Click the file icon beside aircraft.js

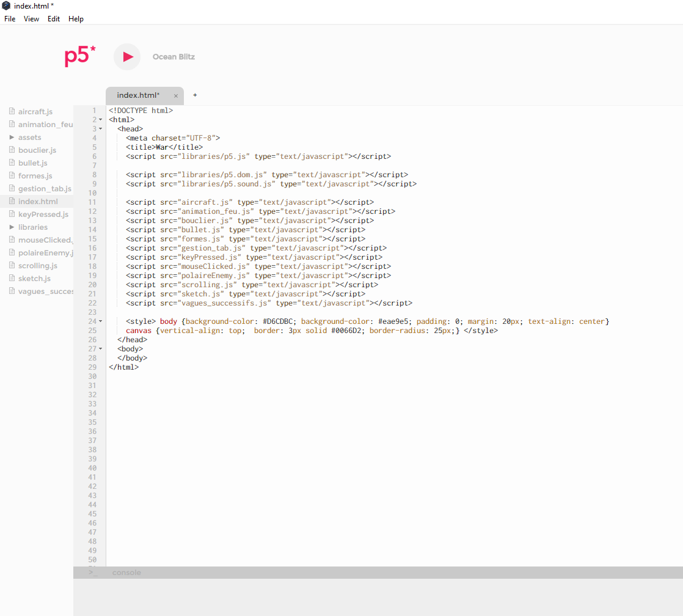click(12, 112)
